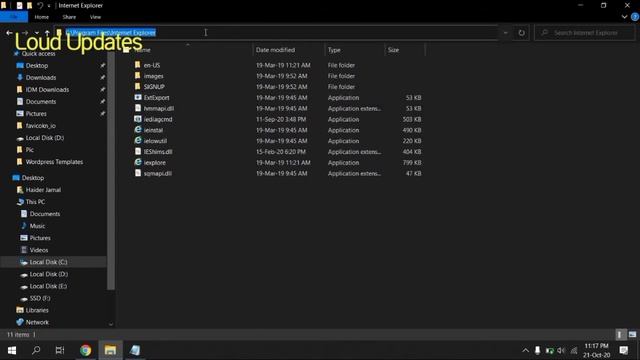640x360 pixels.
Task: Open the blue Help question mark icon
Action: (x=635, y=17)
